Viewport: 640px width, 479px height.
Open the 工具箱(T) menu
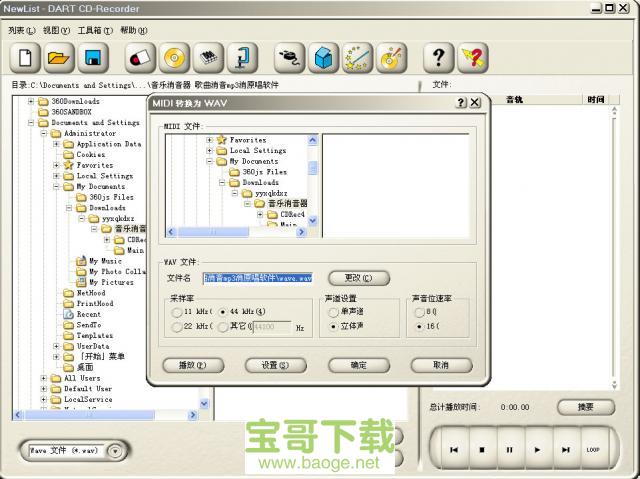pyautogui.click(x=95, y=30)
